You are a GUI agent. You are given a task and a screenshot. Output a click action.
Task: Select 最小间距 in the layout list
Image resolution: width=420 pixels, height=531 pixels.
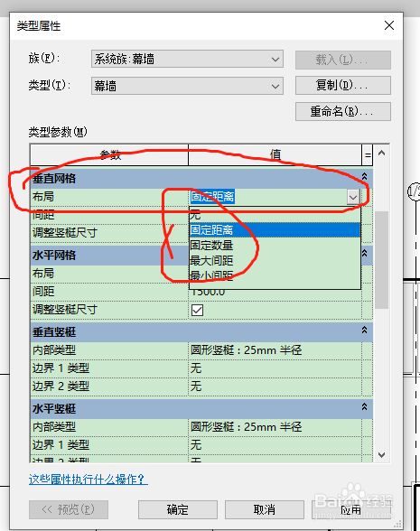275,275
